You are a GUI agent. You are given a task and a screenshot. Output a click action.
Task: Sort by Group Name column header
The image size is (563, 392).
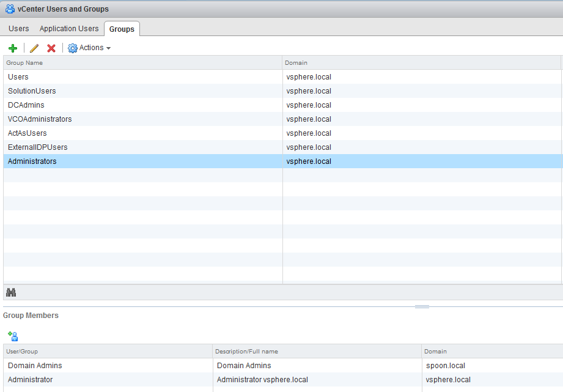tap(142, 63)
